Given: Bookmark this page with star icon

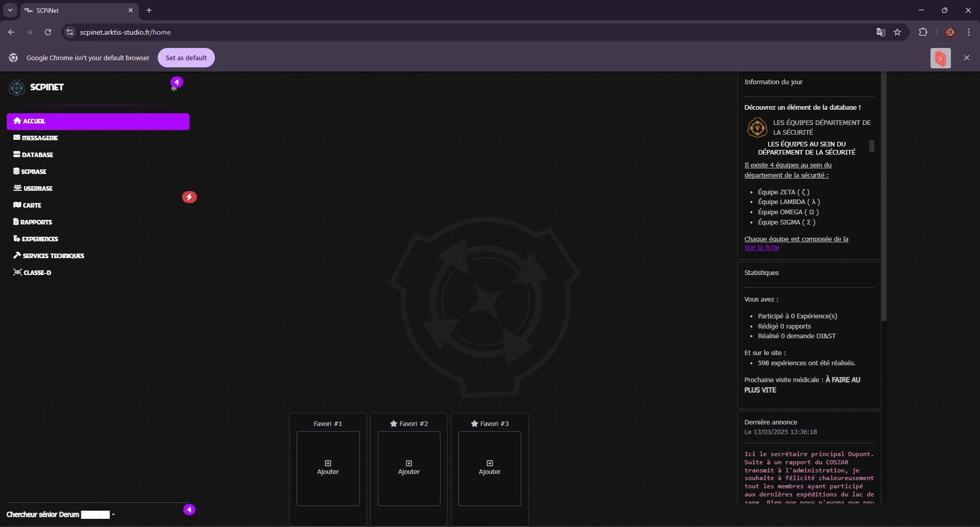Looking at the screenshot, I should 897,32.
